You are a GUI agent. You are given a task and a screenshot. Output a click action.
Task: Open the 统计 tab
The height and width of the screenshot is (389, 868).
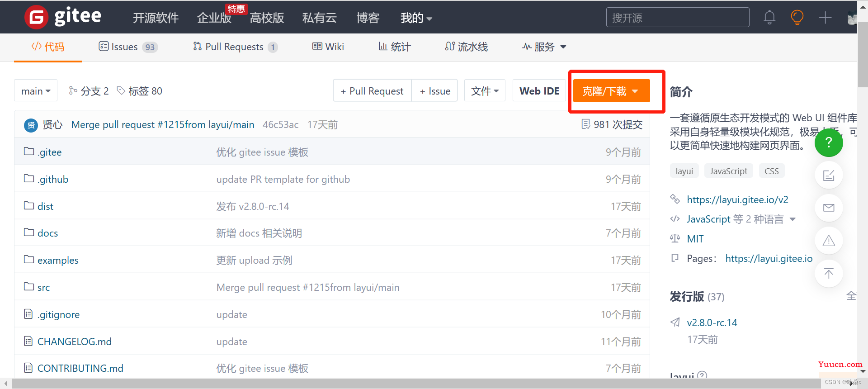[x=395, y=47]
